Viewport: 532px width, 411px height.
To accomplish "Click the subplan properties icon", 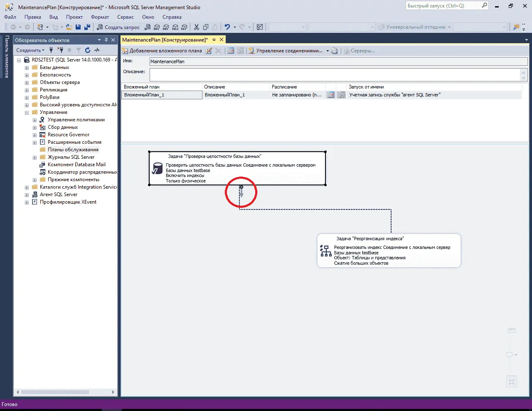I will (x=209, y=51).
